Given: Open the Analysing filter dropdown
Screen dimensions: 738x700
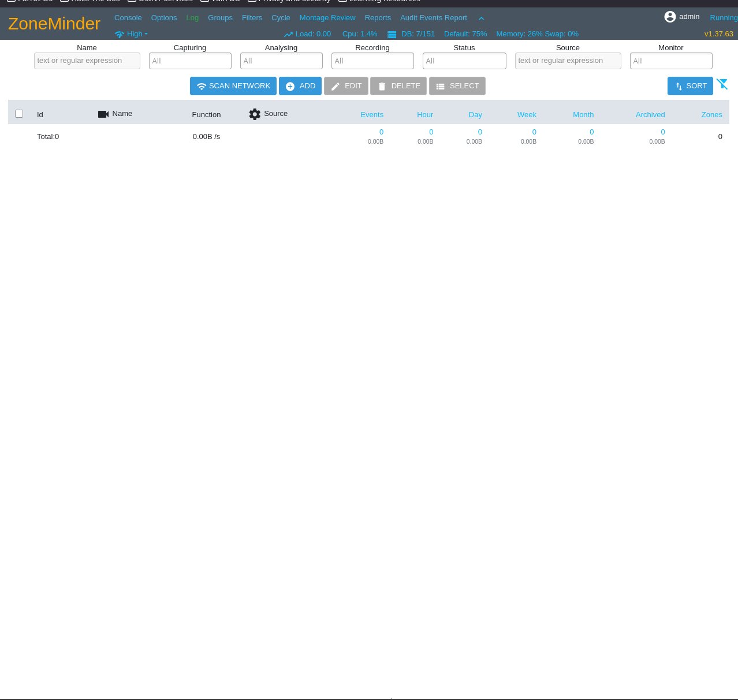Looking at the screenshot, I should click(x=281, y=61).
